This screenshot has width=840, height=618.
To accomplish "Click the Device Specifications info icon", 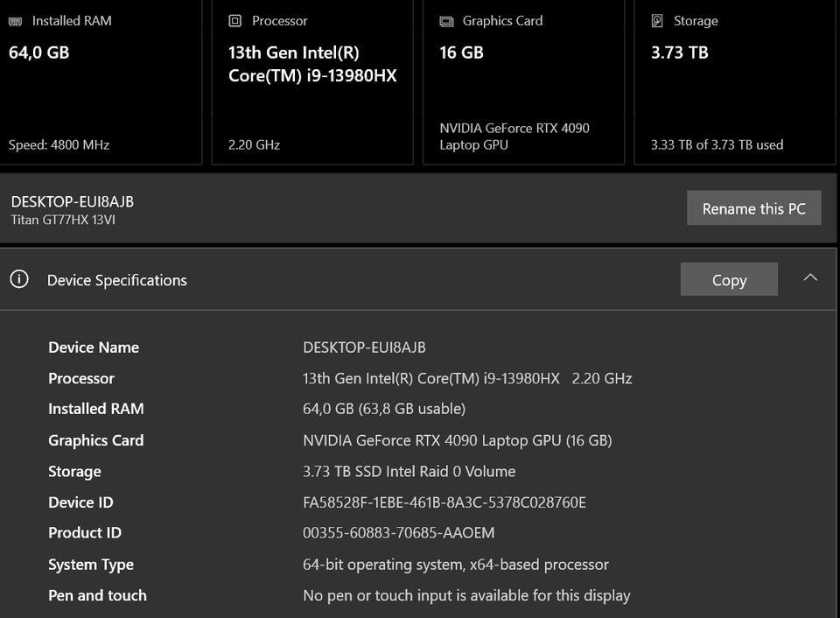I will 19,278.
